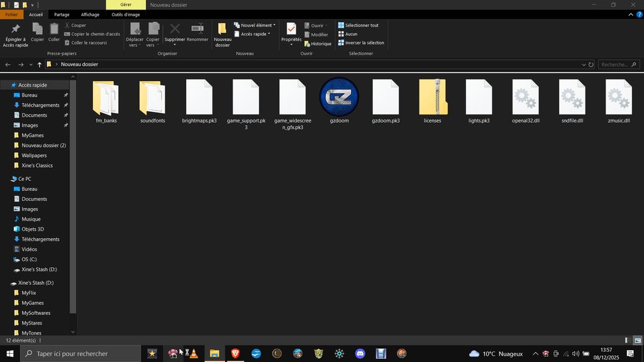Click Épingler à Accès rapide pin icon

click(15, 35)
